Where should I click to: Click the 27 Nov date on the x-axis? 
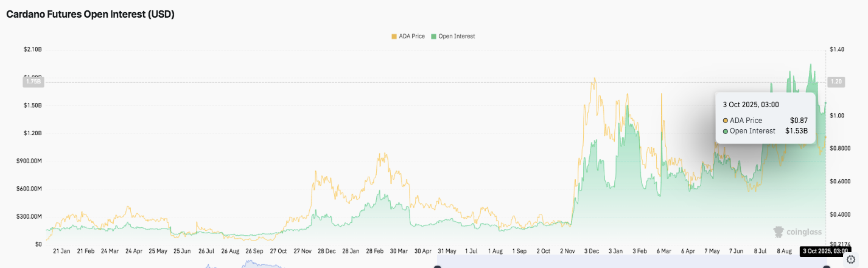302,251
